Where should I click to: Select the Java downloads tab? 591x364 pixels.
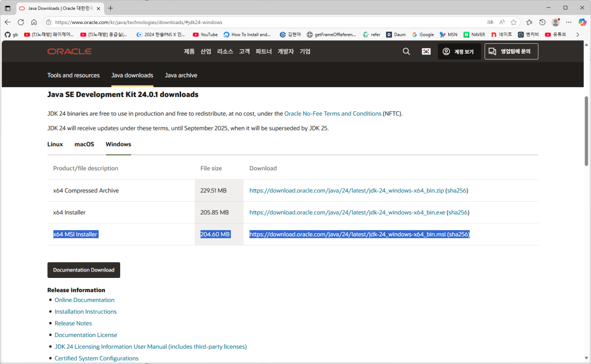pyautogui.click(x=132, y=75)
